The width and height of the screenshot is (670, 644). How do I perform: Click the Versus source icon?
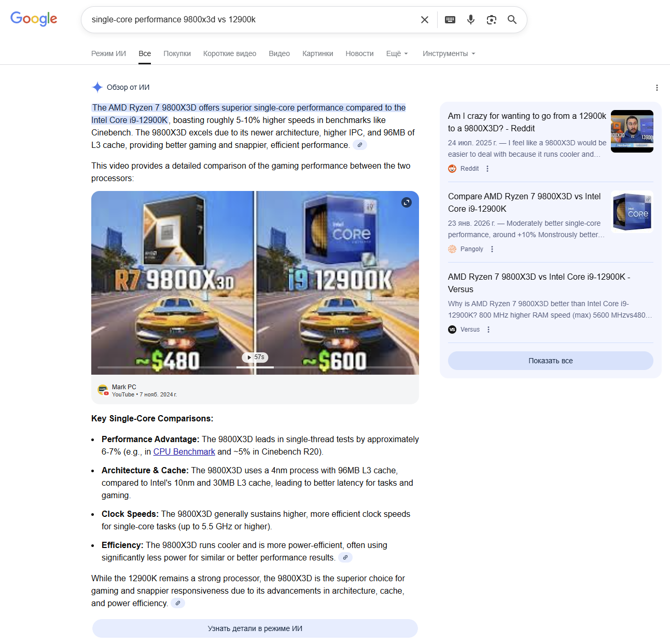452,330
